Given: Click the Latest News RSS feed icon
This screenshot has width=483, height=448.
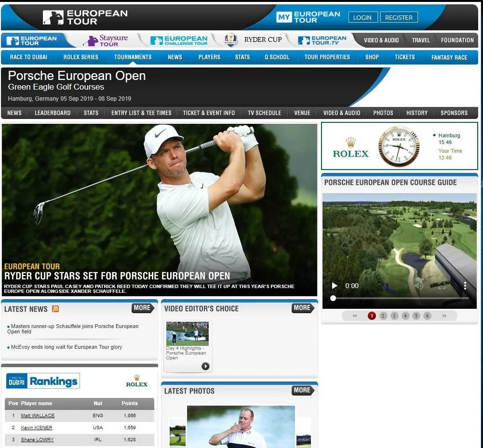Looking at the screenshot, I should pos(55,309).
